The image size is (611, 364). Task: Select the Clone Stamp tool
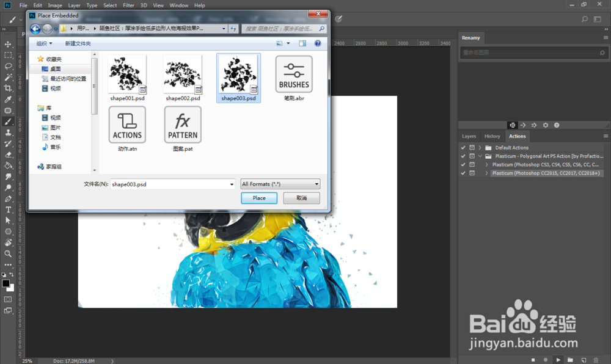8,133
